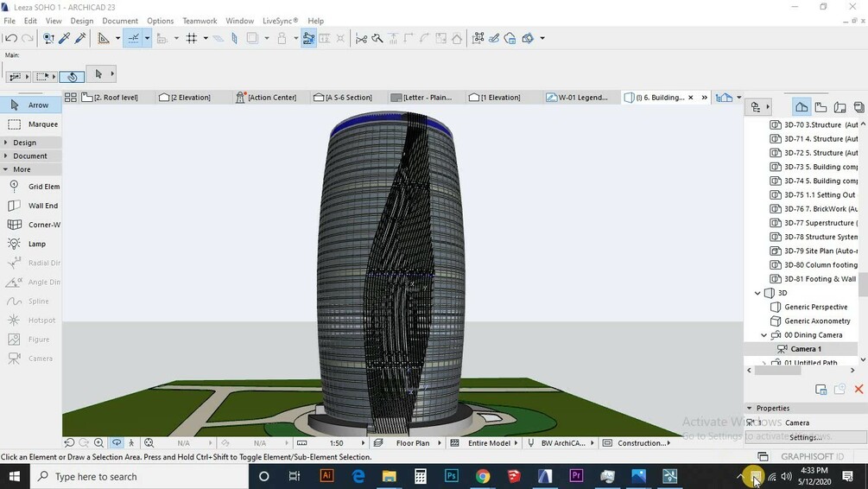Open the Design menu
868x489 pixels.
point(82,21)
